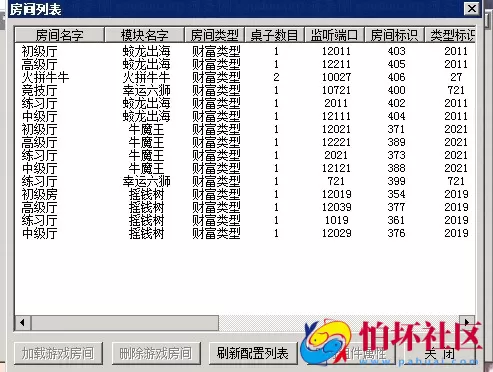Click 摇钱树 in the row with ID 354
This screenshot has width=493, height=372.
pos(147,194)
